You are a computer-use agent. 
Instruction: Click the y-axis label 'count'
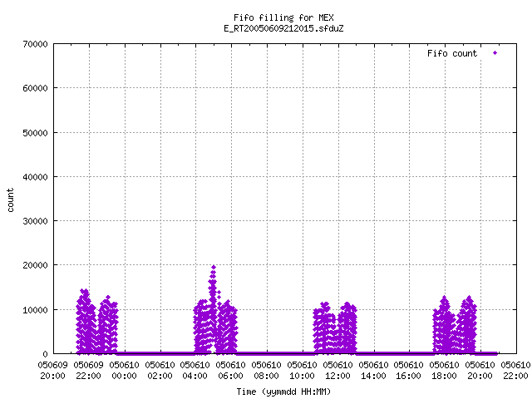coord(11,200)
